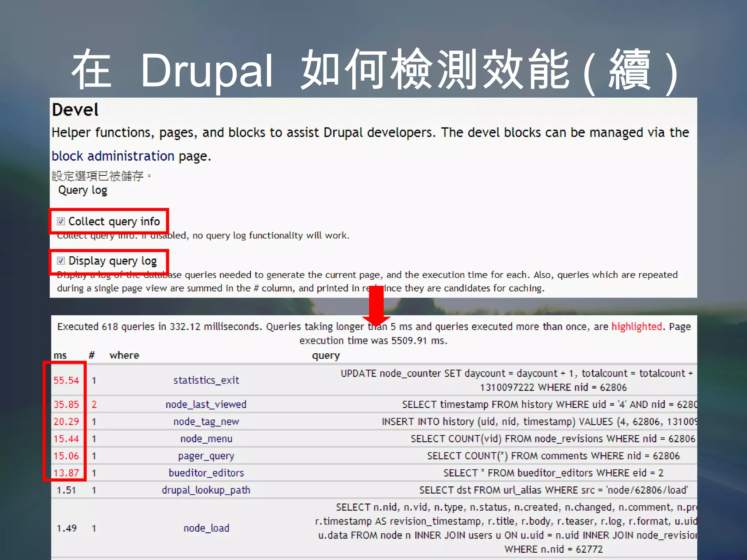Click the SELECT * FROM bueditor_editors query

553,473
